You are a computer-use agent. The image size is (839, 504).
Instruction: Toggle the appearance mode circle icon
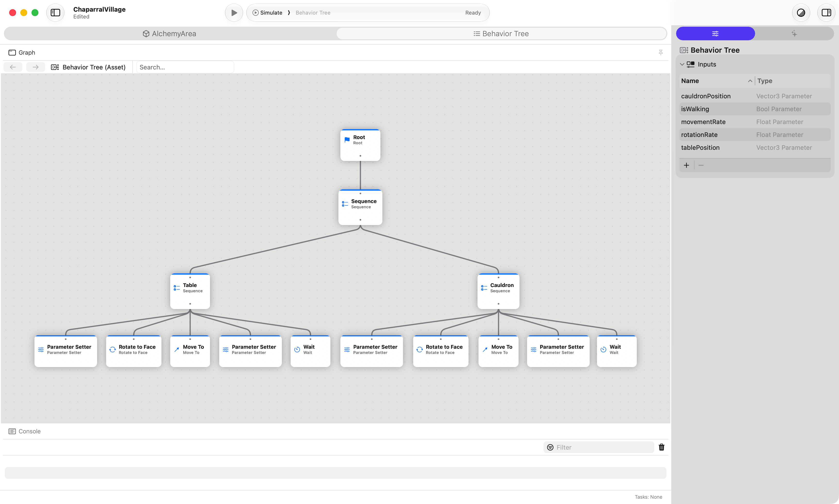tap(801, 13)
